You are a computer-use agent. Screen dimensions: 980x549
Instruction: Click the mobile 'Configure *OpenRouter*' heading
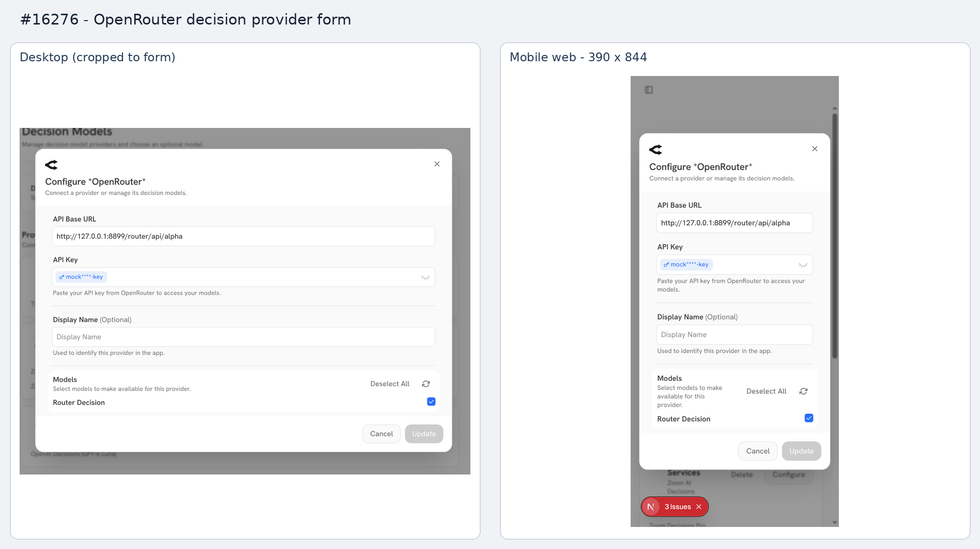pos(701,167)
